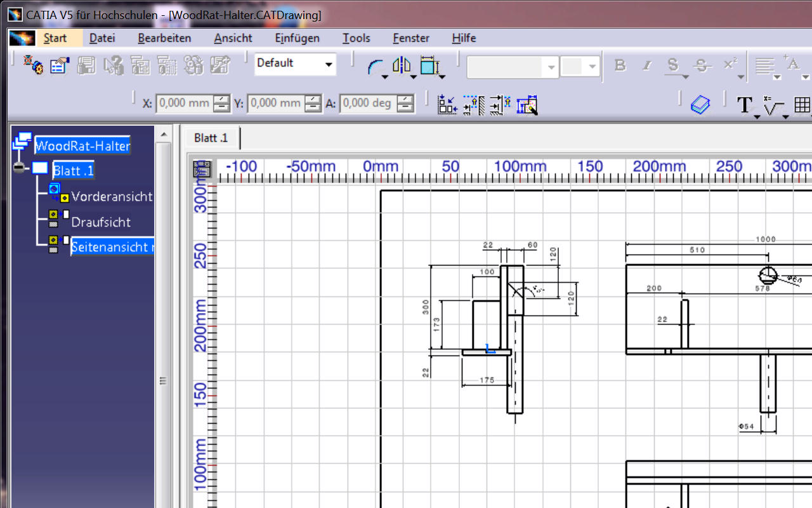Click the greyed window-with-grid toolbar icon

[x=166, y=65]
